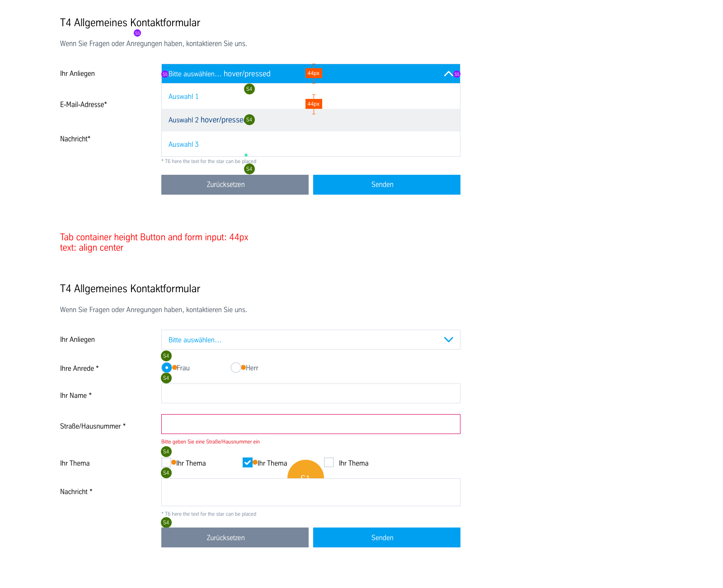Collapse the open dropdown with up chevron

448,74
